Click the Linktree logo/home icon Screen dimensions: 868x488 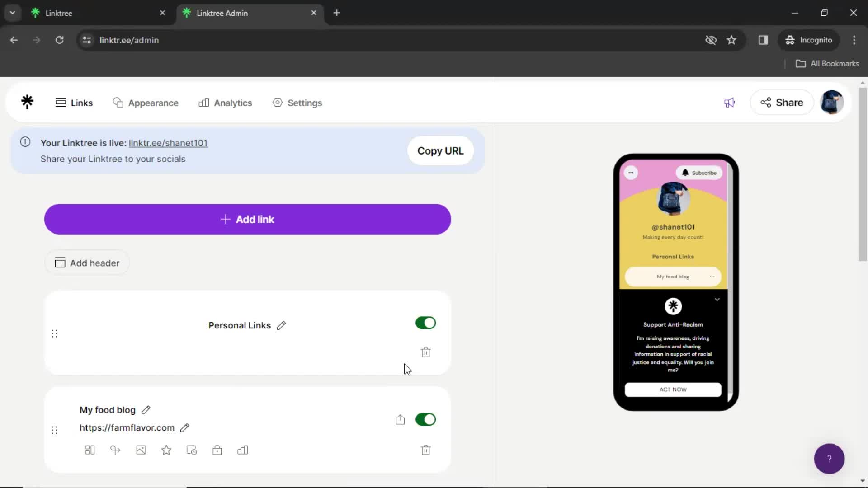pos(27,102)
